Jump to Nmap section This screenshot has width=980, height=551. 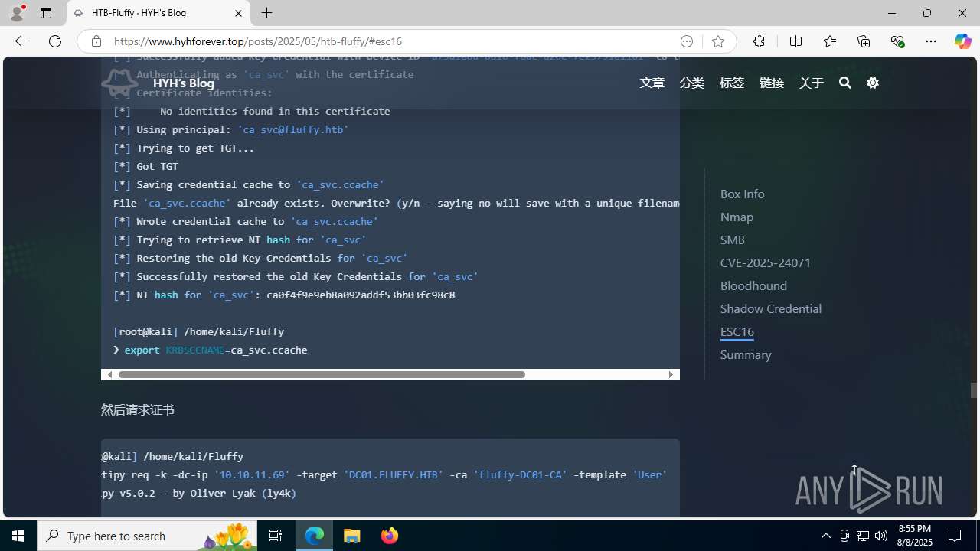coord(737,217)
